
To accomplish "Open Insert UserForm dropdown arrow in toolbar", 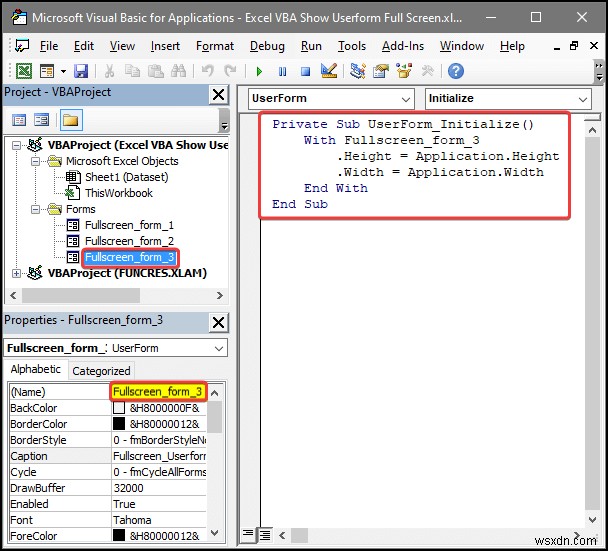I will point(63,71).
